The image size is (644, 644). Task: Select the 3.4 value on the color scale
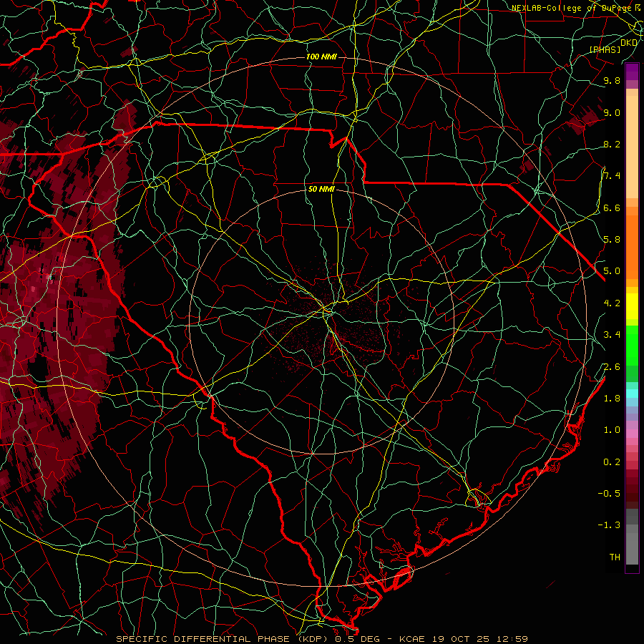612,335
